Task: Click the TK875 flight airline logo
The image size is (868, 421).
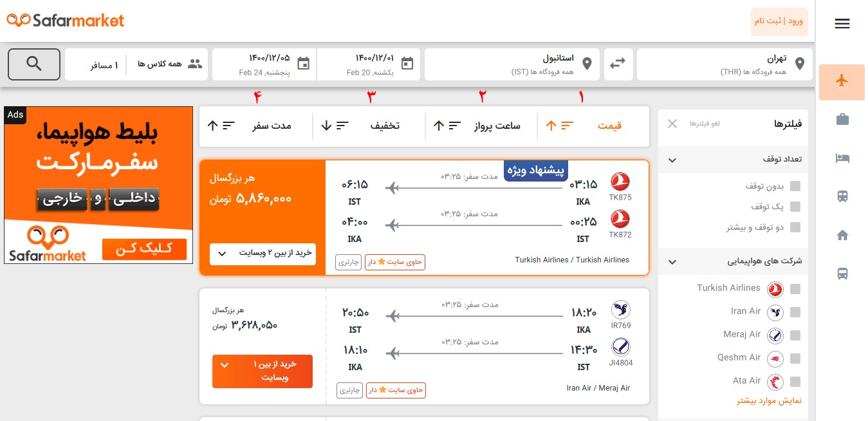Action: pos(620,182)
